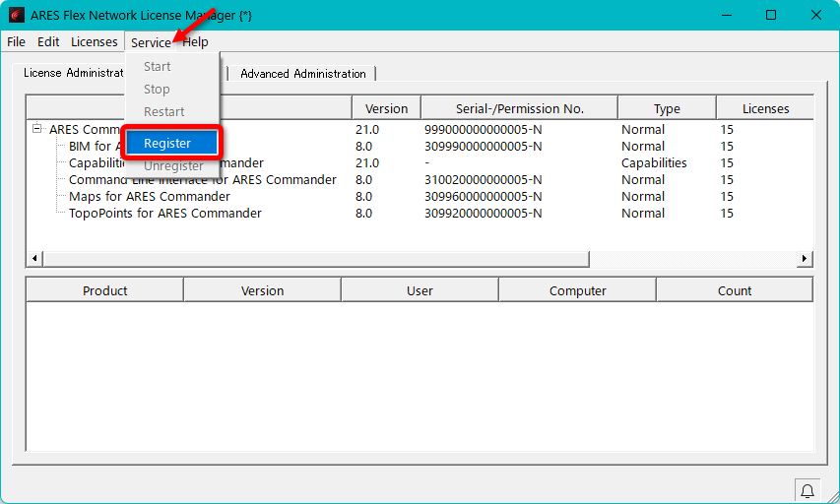Viewport: 840px width, 504px height.
Task: Maximize the License Manager window
Action: [x=771, y=15]
